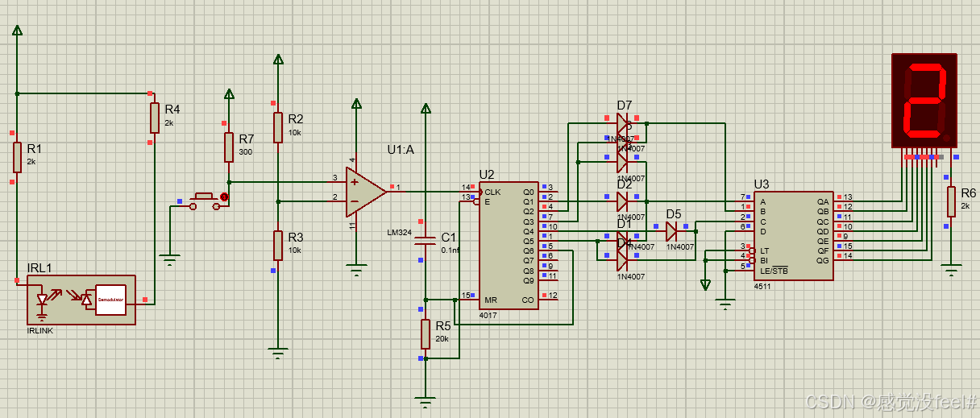The height and width of the screenshot is (418, 980).
Task: Select the ground symbol below the op-amp
Action: click(x=355, y=270)
